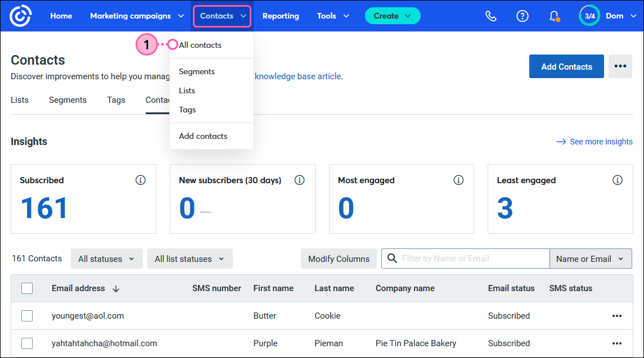Click the Filter by Name or Email field
This screenshot has height=358, width=644.
pos(471,259)
